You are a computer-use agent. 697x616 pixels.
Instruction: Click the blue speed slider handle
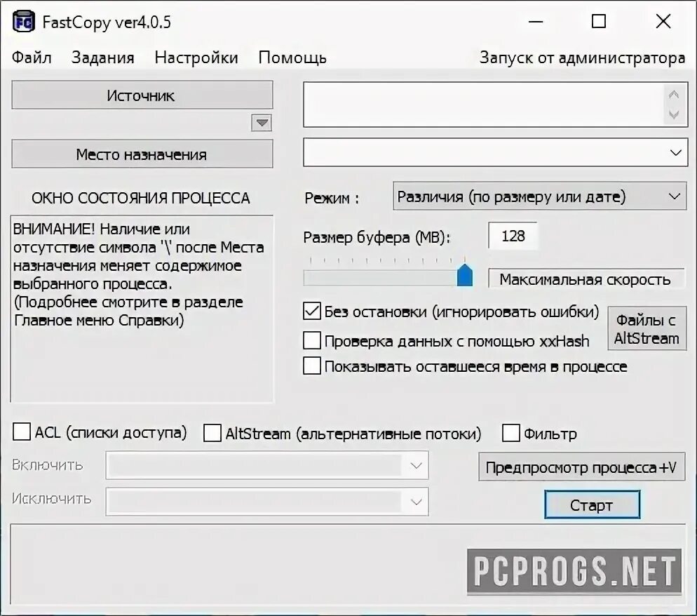[464, 275]
